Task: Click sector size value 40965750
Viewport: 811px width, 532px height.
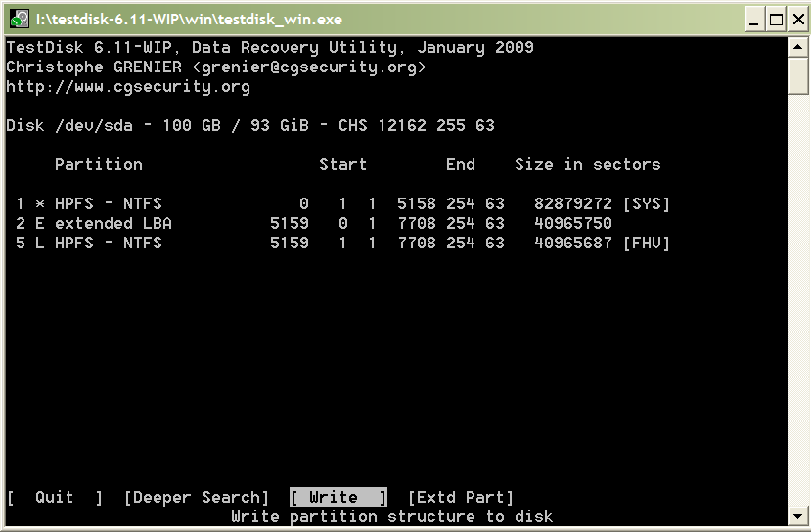Action: pyautogui.click(x=573, y=223)
